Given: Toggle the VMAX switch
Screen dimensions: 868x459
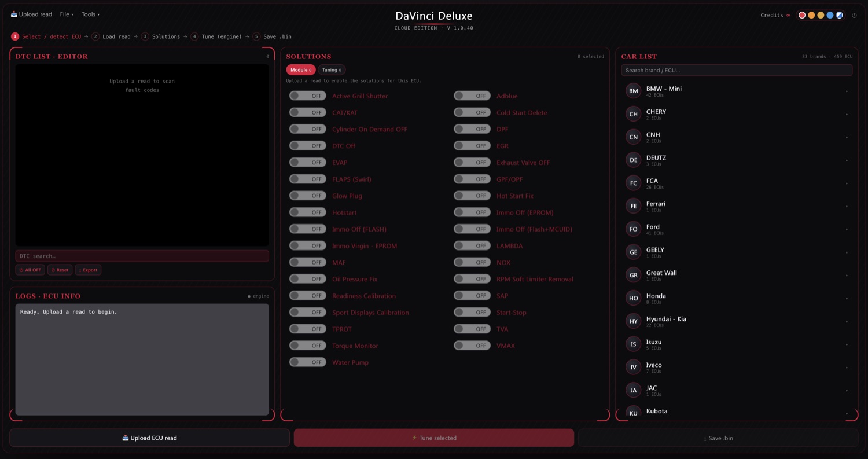Looking at the screenshot, I should coord(472,346).
